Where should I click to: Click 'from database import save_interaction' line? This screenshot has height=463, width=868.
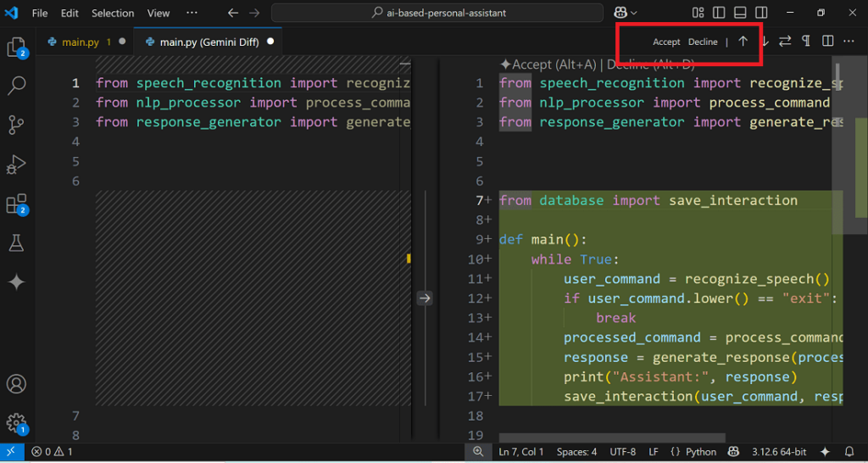click(x=648, y=200)
